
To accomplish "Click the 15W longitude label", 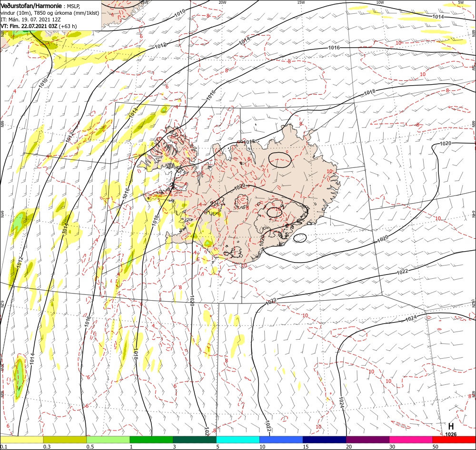I will pyautogui.click(x=301, y=2).
